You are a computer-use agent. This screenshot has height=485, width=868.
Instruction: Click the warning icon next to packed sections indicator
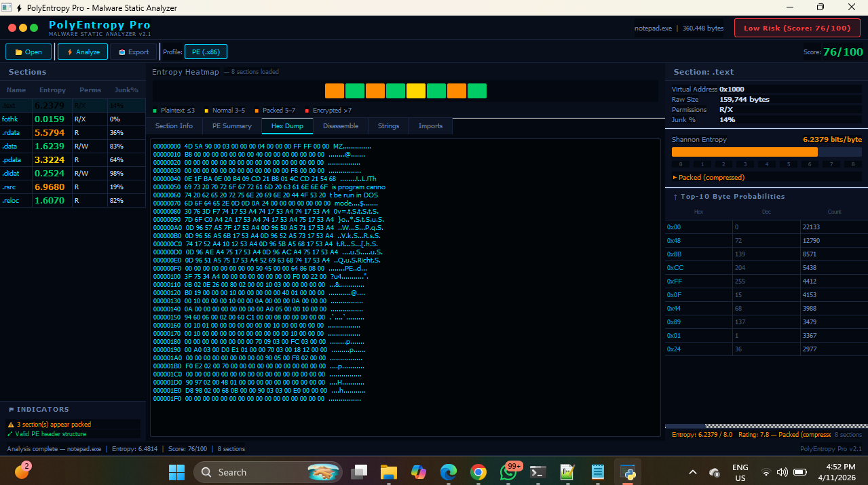pos(11,424)
